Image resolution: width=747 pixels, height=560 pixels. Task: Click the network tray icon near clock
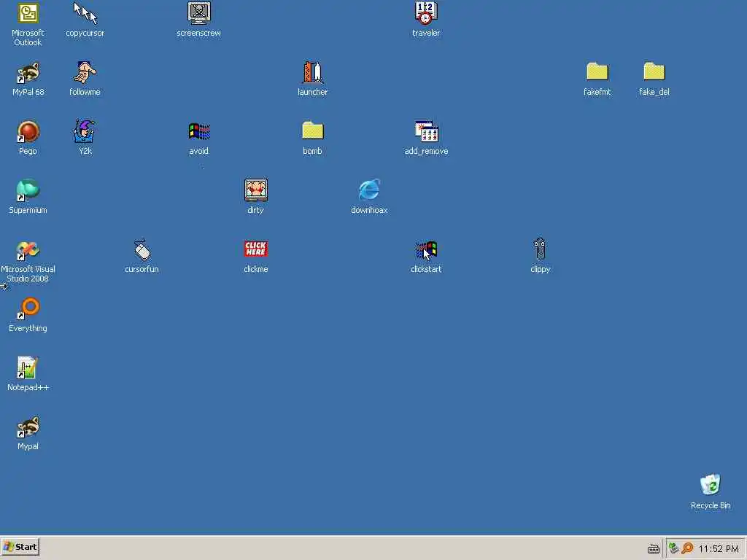pos(673,548)
